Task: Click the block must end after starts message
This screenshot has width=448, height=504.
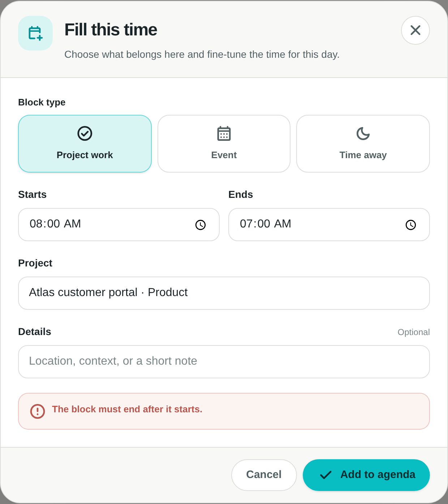Action: [x=127, y=409]
